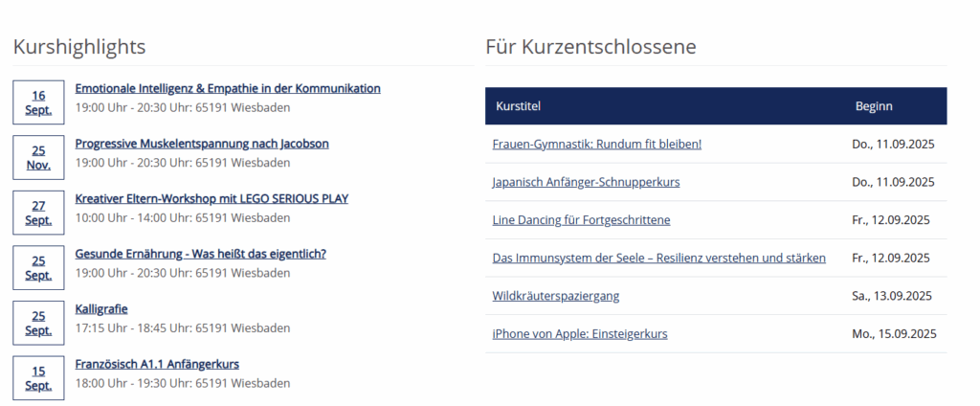Open Das Immunsystem der Seele course
980x406 pixels.
click(x=658, y=258)
